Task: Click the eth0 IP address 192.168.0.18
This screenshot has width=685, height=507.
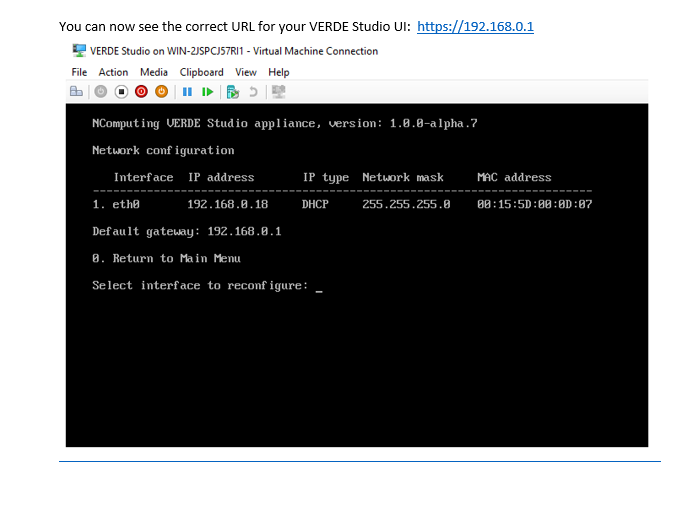Action: [x=228, y=204]
